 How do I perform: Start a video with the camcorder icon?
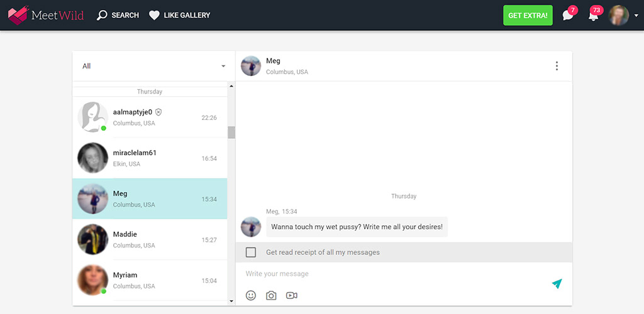pyautogui.click(x=291, y=295)
